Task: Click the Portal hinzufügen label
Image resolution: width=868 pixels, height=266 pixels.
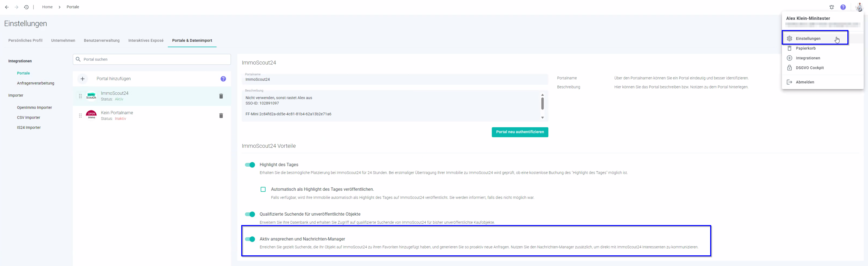Action: 113,79
